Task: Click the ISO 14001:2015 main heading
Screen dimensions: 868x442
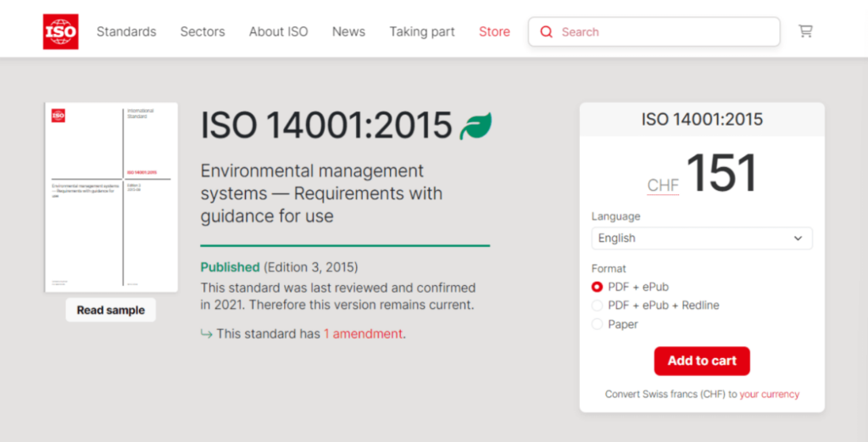Action: 326,126
